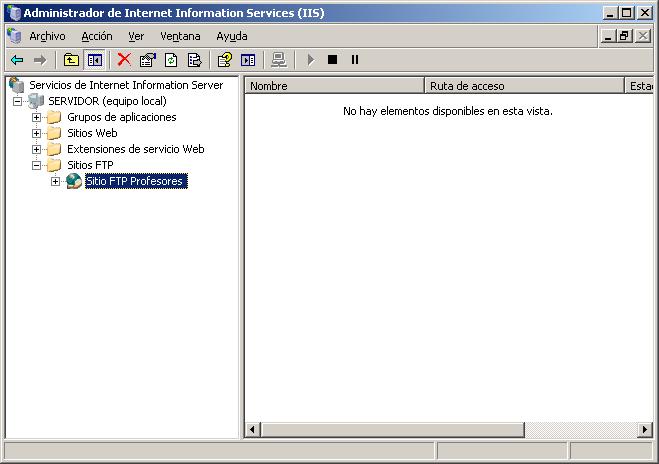Expand the Sitios Web tree node
The height and width of the screenshot is (464, 659).
tap(37, 133)
